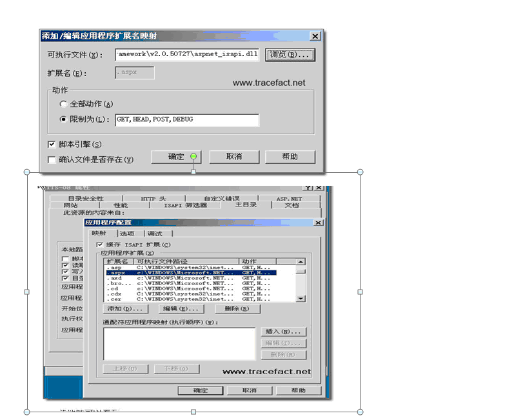Click the 可执行文件路径 column header
Viewport: 505px width, 420px height.
coord(187,261)
